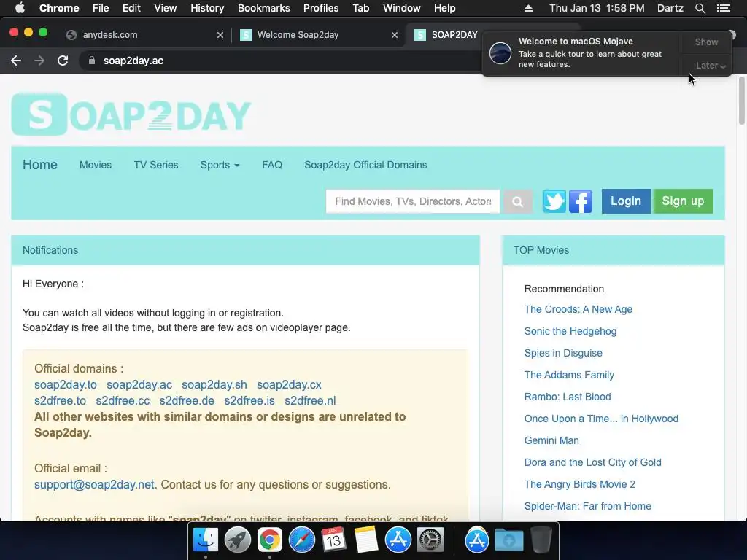Open Safari from the dock
This screenshot has width=747, height=560.
tap(301, 540)
